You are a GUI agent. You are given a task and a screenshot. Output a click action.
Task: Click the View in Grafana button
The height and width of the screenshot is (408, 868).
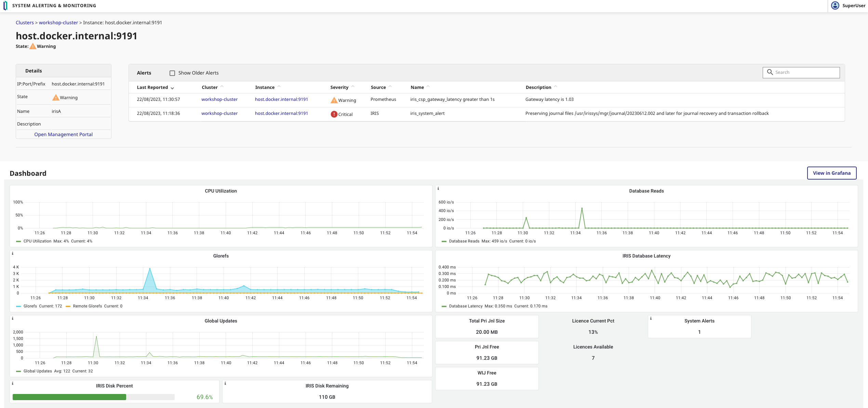tap(831, 173)
